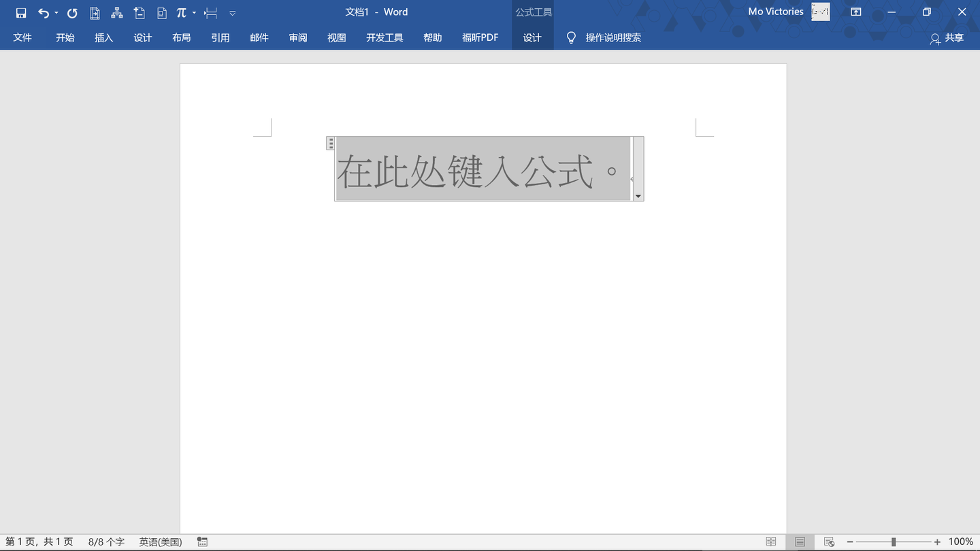The image size is (980, 551).
Task: Insert equation using the pi icon
Action: coord(181,13)
